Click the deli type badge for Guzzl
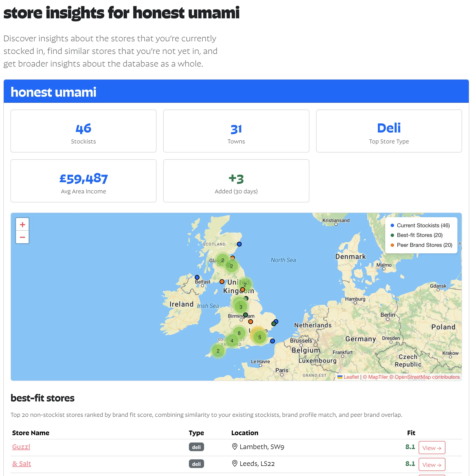 click(196, 447)
